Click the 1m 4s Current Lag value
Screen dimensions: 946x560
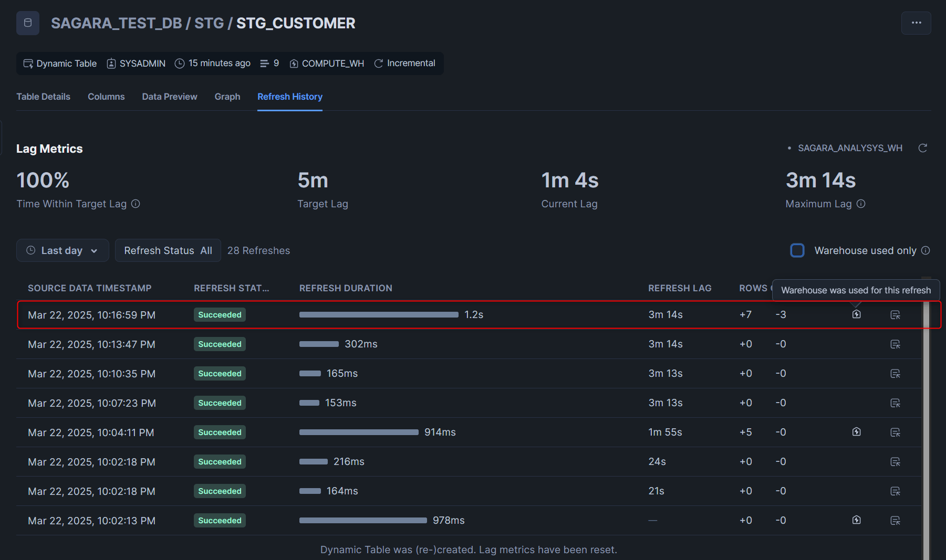point(570,181)
